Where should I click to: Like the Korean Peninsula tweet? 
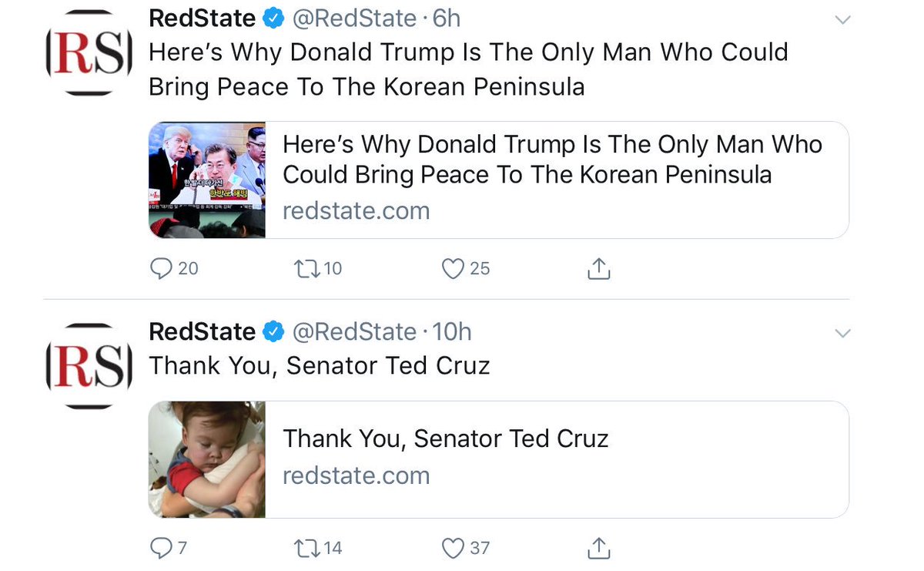click(454, 268)
